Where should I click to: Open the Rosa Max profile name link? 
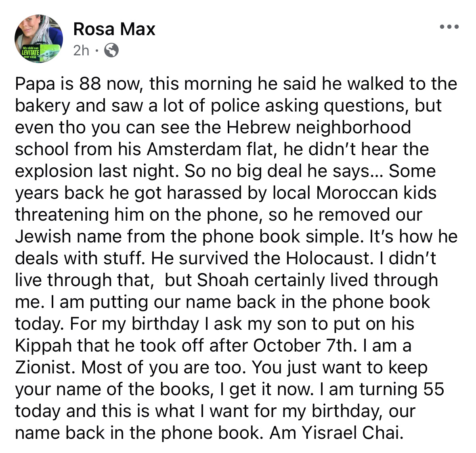click(x=114, y=29)
